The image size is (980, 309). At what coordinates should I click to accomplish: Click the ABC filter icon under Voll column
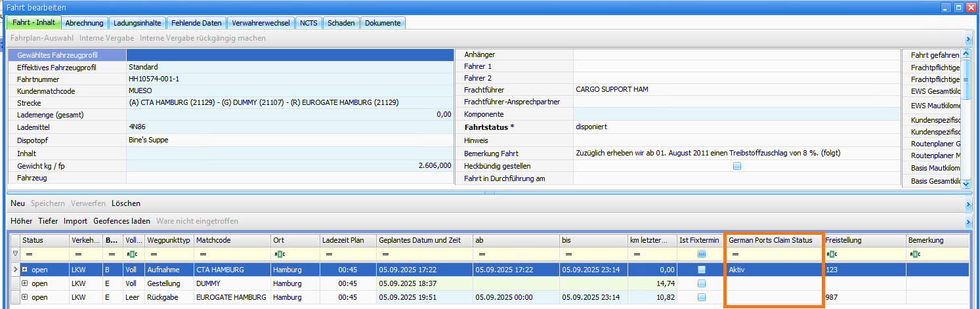(x=131, y=254)
